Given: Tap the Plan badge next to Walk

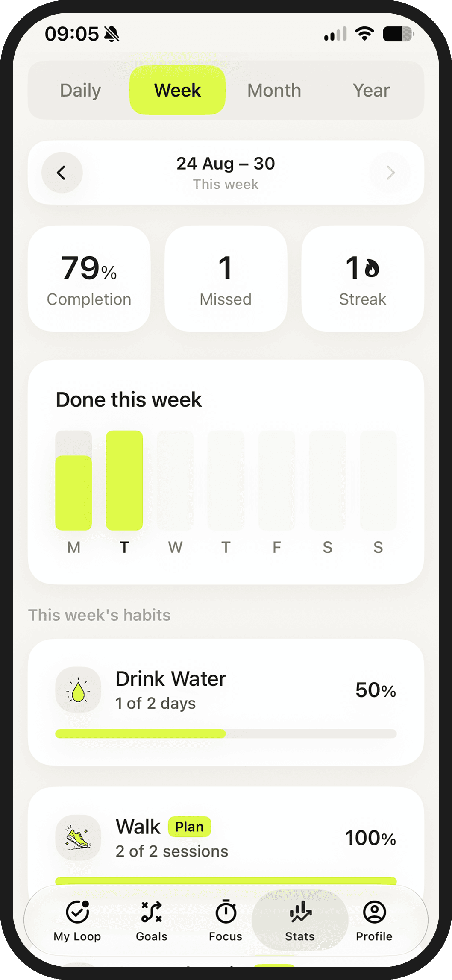Looking at the screenshot, I should tap(189, 827).
